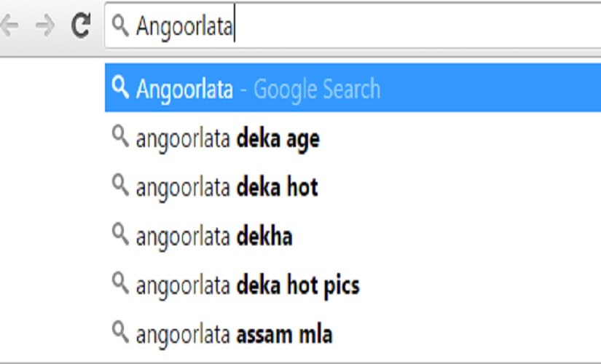
Task: Choose the angoorlata deka age suggestion
Action: point(353,137)
